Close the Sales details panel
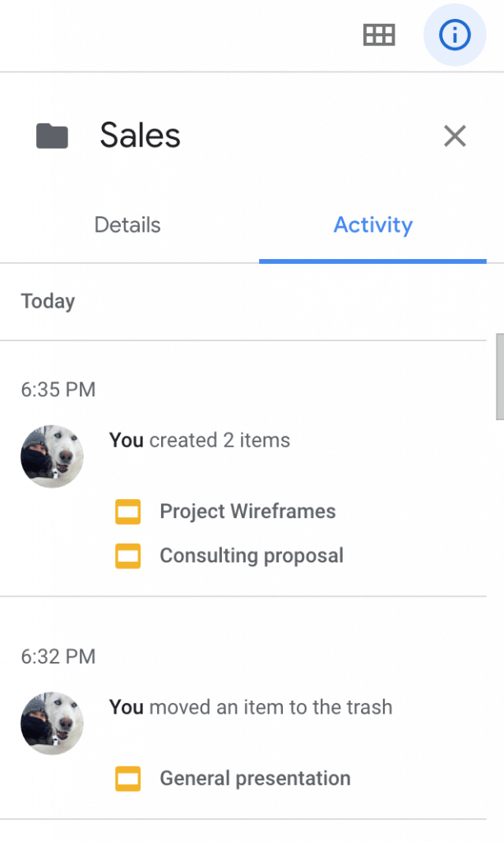The height and width of the screenshot is (842, 504). [x=455, y=136]
